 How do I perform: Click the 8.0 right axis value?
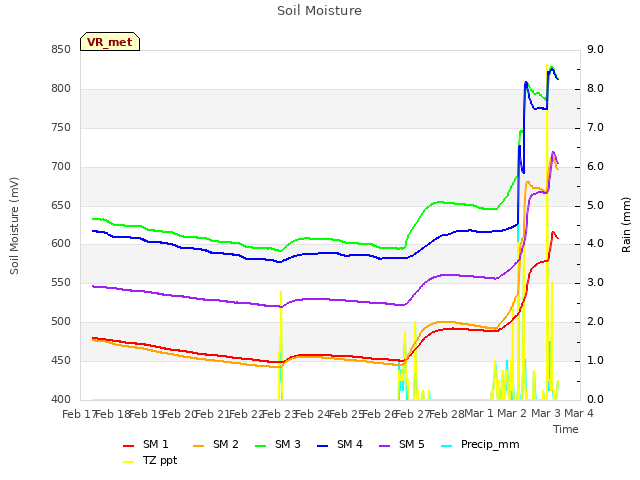pos(596,89)
